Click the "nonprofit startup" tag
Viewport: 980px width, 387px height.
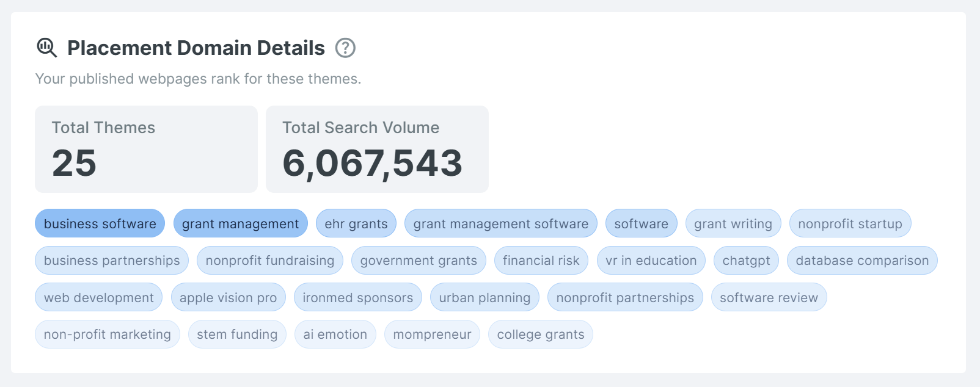point(849,224)
